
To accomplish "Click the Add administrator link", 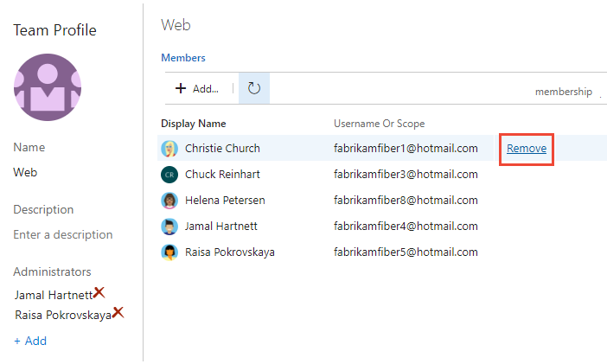I will click(30, 341).
